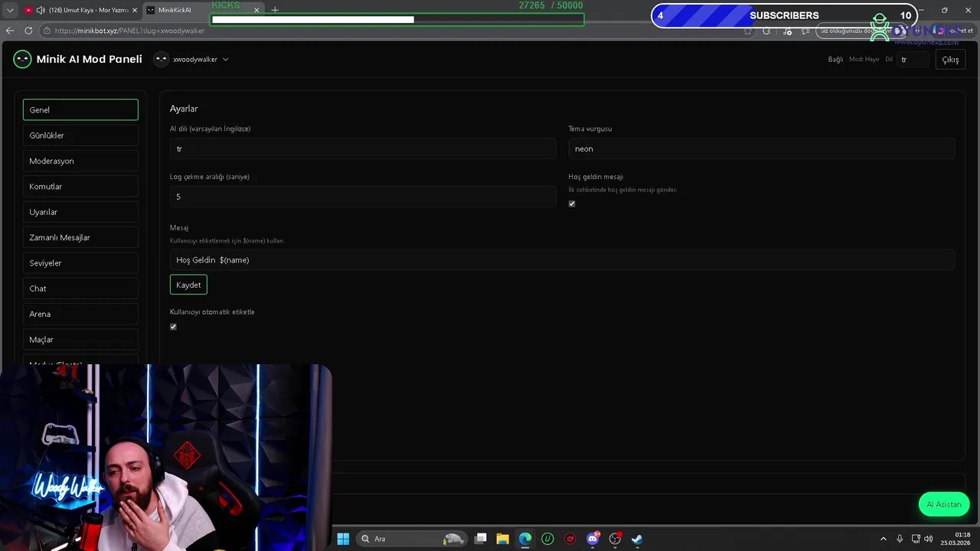Open network settings tray icon
This screenshot has width=980, height=551.
coord(915,539)
